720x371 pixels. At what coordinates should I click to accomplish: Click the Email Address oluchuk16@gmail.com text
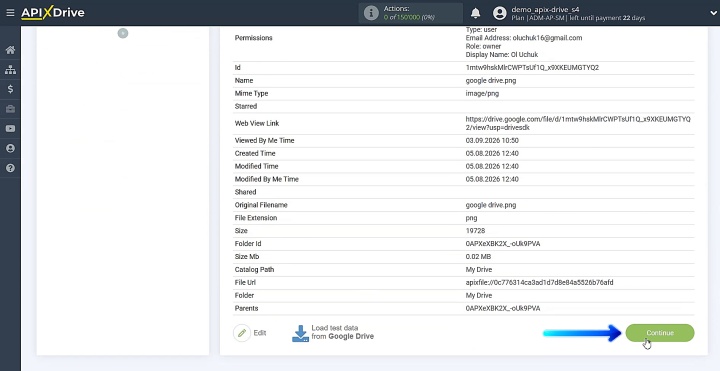[x=524, y=38]
